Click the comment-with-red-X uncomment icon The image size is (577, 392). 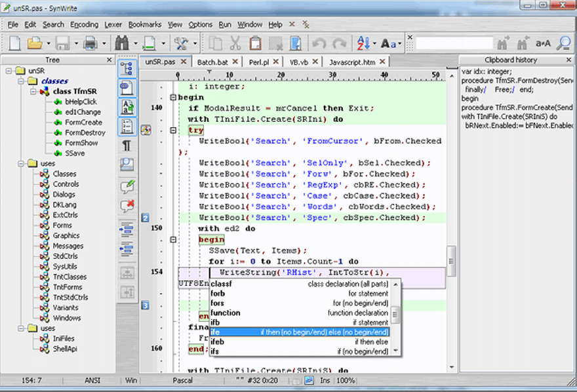[127, 206]
